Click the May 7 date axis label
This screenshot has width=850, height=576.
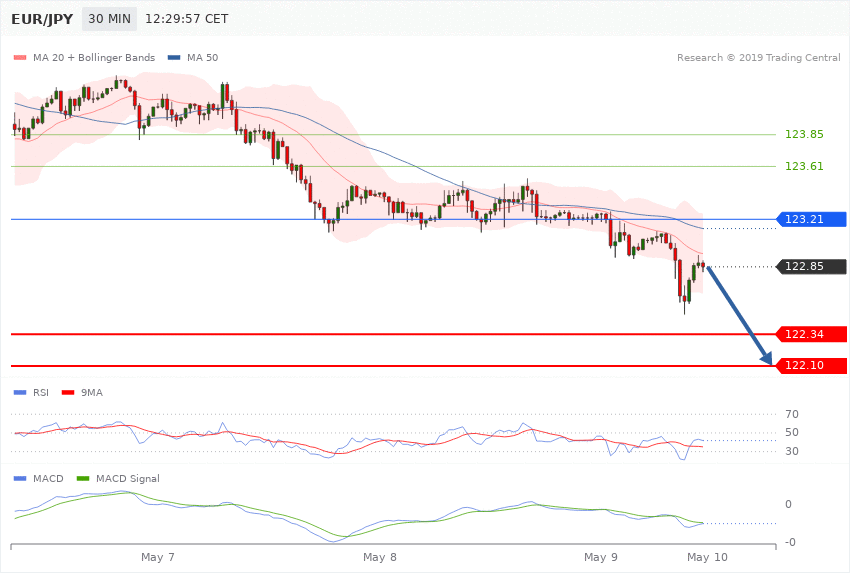pyautogui.click(x=158, y=557)
